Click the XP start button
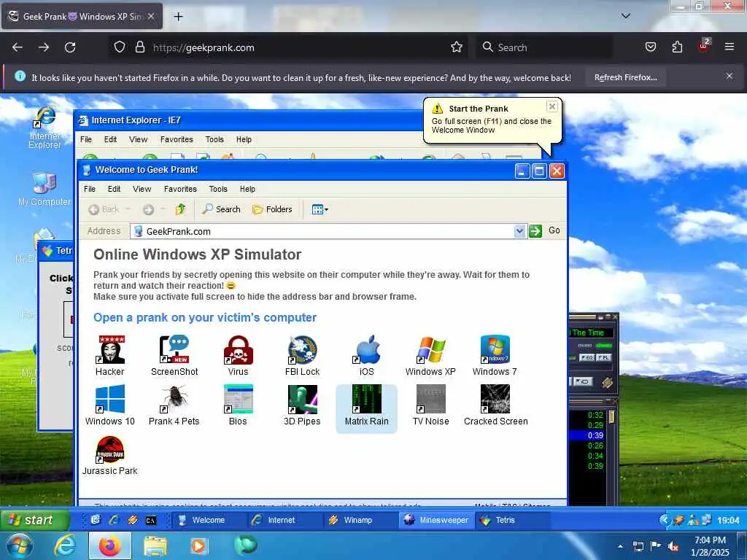This screenshot has height=560, width=747. 34,520
